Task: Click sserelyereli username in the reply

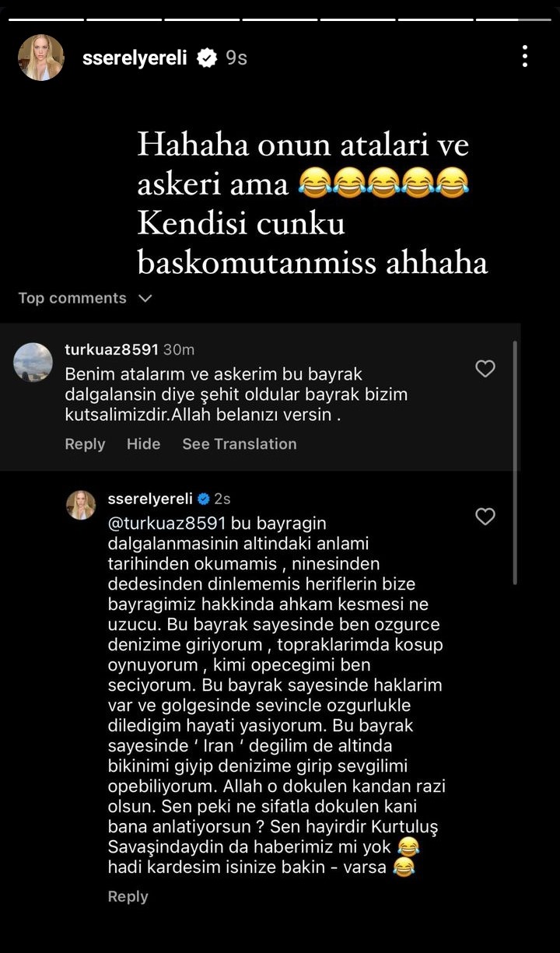Action: (151, 499)
